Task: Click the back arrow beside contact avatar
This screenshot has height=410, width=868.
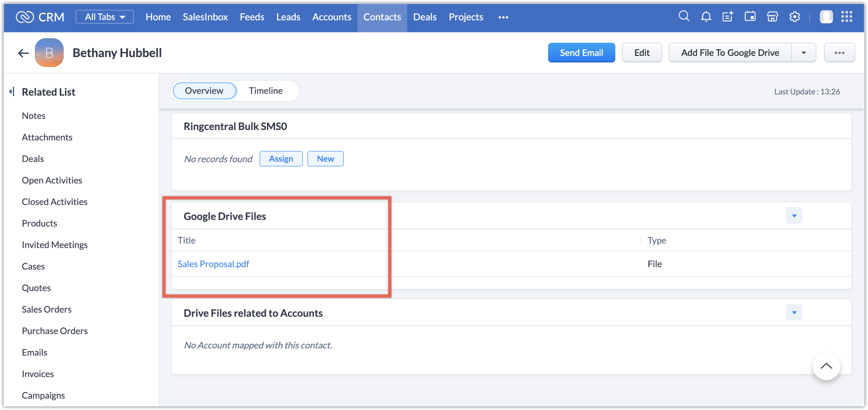Action: click(x=23, y=53)
